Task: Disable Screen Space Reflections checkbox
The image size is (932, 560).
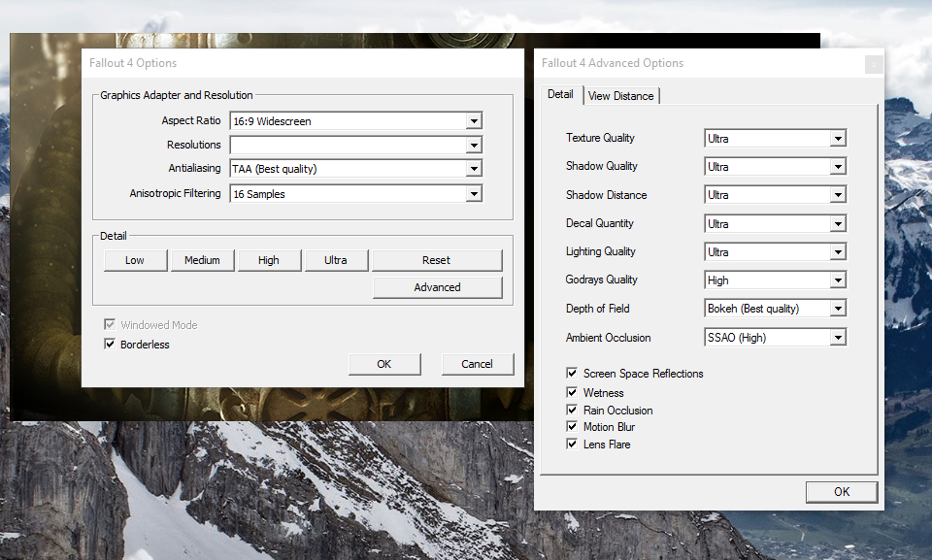Action: [572, 374]
